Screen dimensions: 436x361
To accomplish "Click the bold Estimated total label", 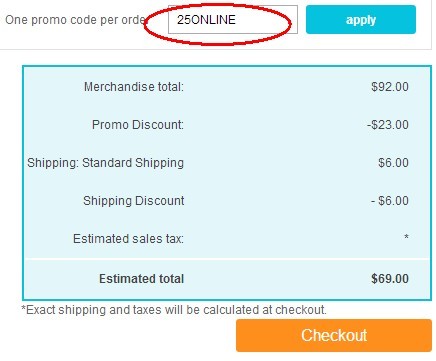I will point(141,279).
